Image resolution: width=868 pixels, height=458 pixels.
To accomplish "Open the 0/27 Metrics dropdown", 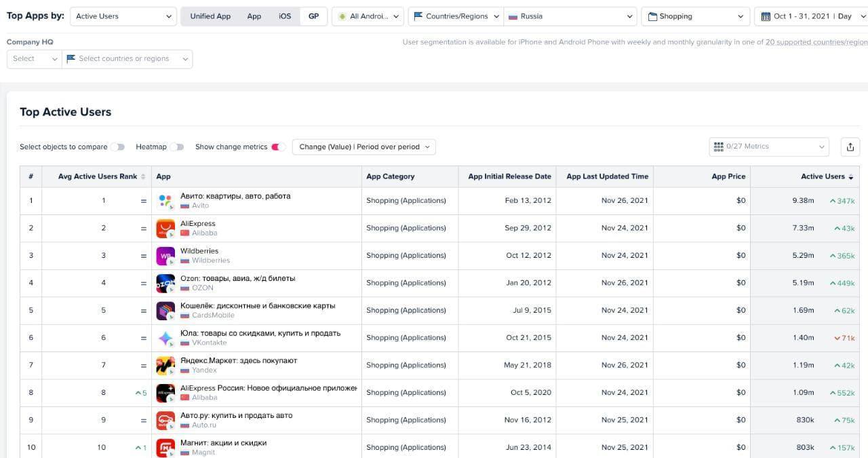I will pyautogui.click(x=769, y=147).
